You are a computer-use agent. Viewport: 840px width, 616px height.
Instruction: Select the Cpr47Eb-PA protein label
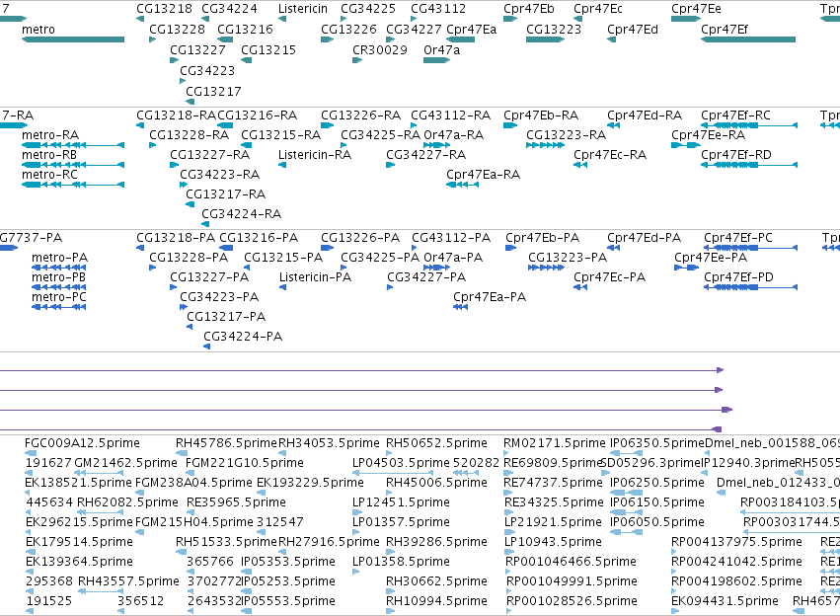point(543,238)
